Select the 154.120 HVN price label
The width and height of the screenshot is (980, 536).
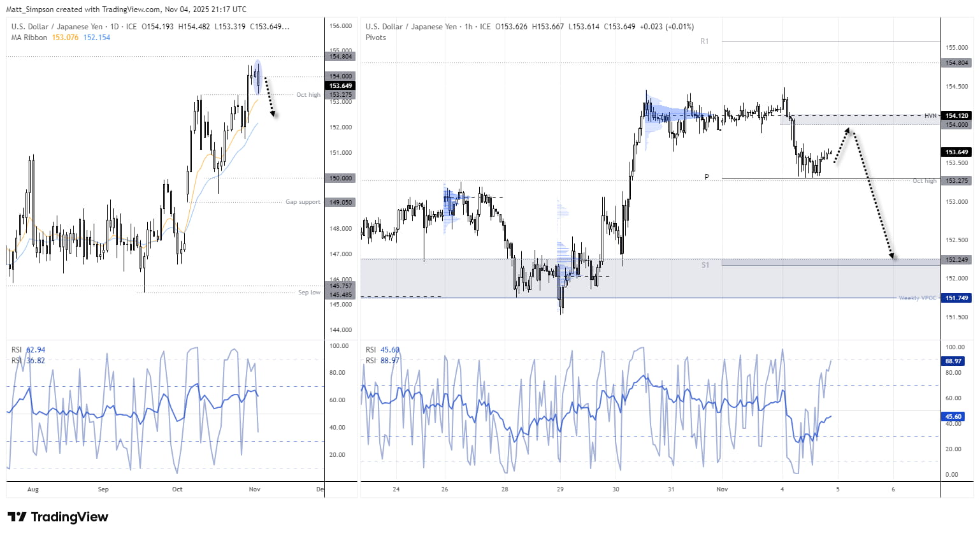pyautogui.click(x=957, y=116)
